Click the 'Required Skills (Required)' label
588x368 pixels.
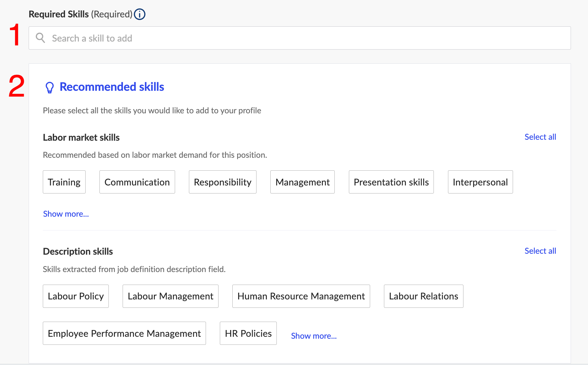tap(80, 14)
